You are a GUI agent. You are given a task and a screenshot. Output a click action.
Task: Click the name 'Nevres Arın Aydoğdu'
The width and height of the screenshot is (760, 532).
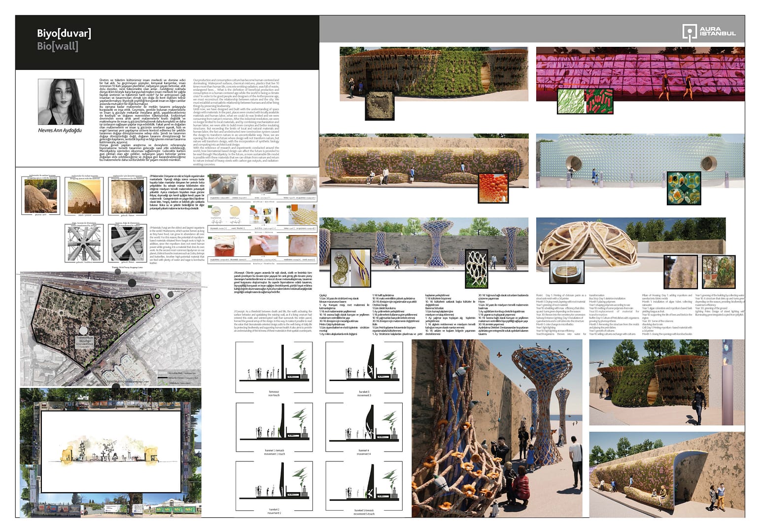60,131
